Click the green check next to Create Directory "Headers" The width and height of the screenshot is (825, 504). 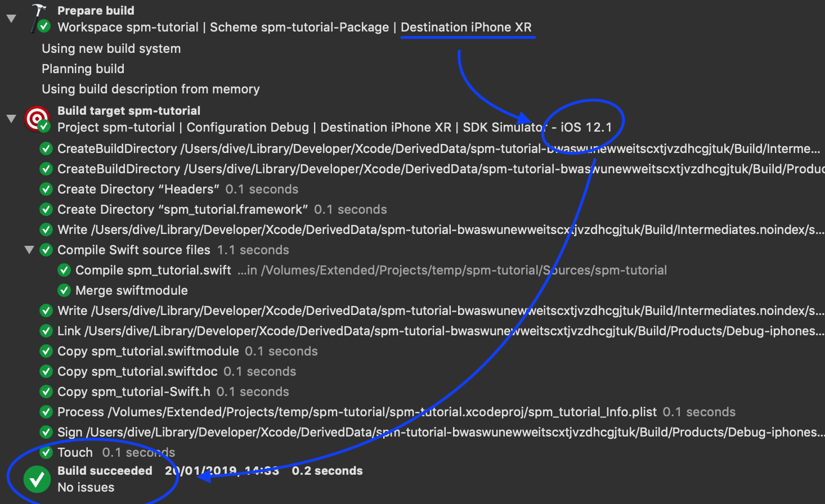[46, 190]
